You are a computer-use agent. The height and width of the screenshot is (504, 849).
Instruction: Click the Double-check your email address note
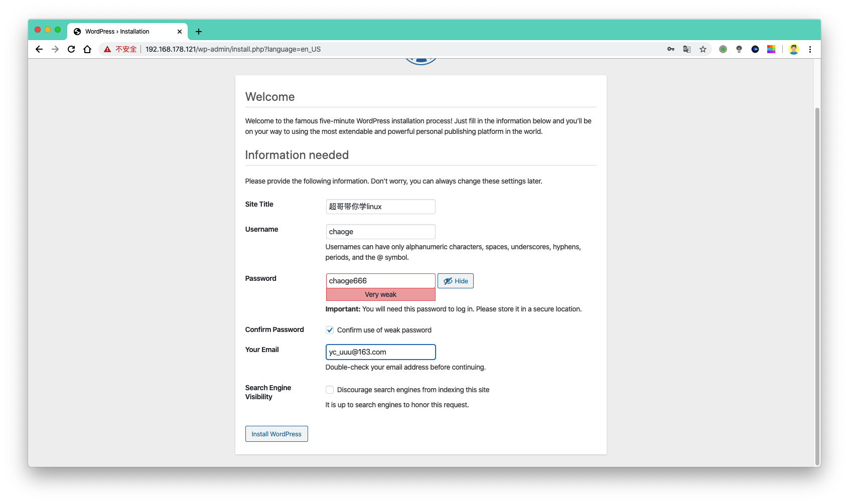(405, 367)
